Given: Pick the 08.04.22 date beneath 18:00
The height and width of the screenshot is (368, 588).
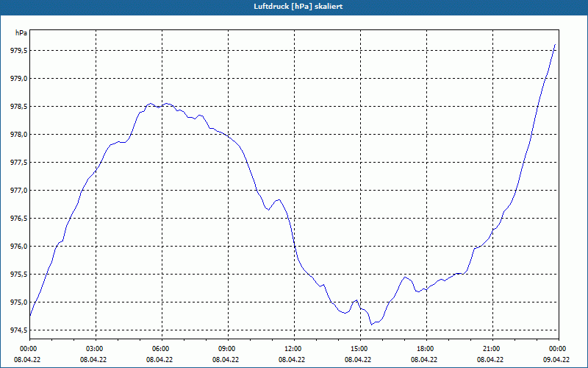Looking at the screenshot, I should point(424,360).
